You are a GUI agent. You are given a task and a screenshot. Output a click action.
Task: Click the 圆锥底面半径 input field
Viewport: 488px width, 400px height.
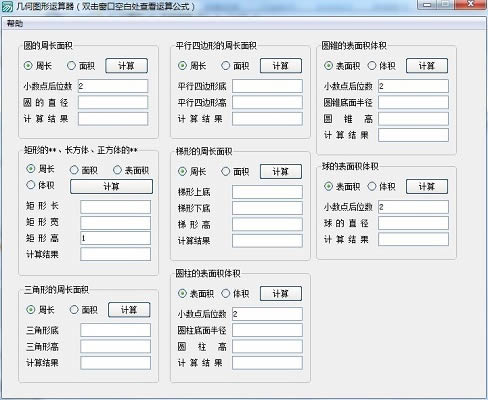click(x=413, y=102)
